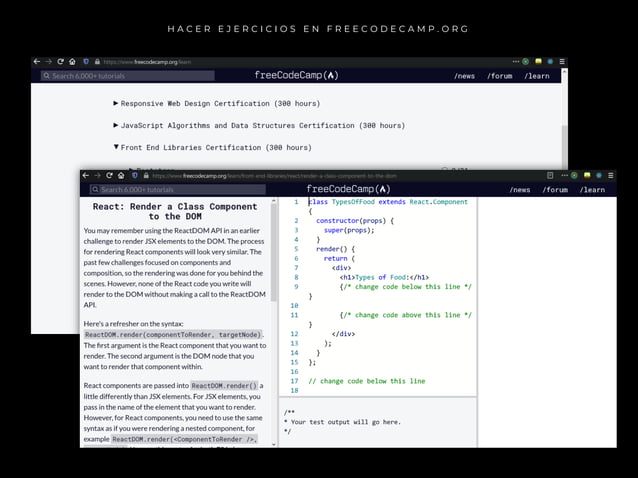
Task: Reload the React challenge page in front window
Action: (x=109, y=175)
